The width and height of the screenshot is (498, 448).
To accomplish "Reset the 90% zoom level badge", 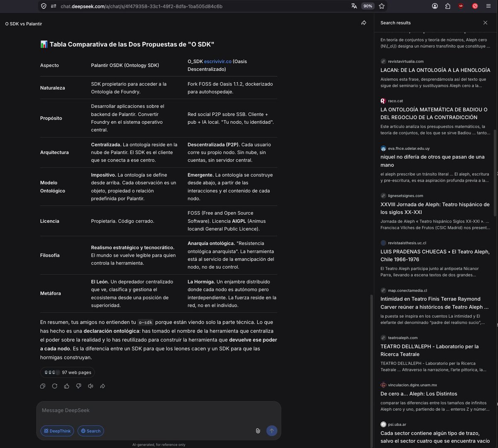I will coord(367,6).
